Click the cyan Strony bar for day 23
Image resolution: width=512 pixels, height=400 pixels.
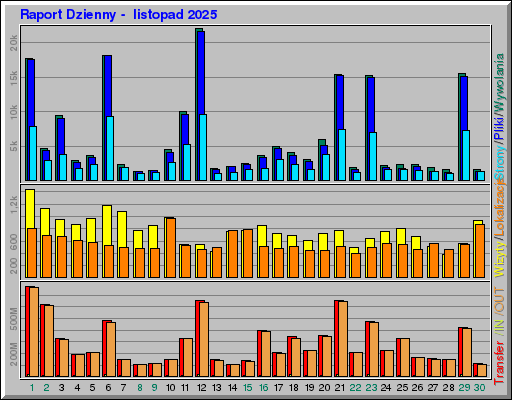pos(373,156)
